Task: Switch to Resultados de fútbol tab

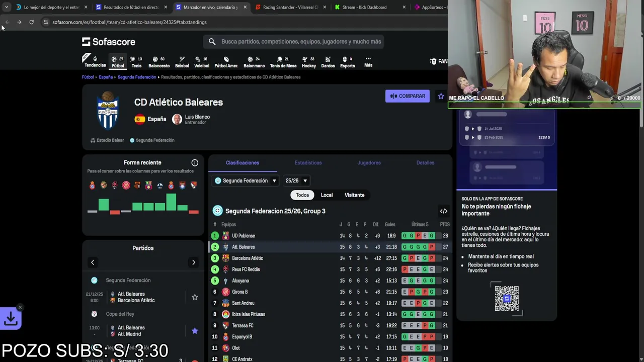Action: tap(131, 7)
